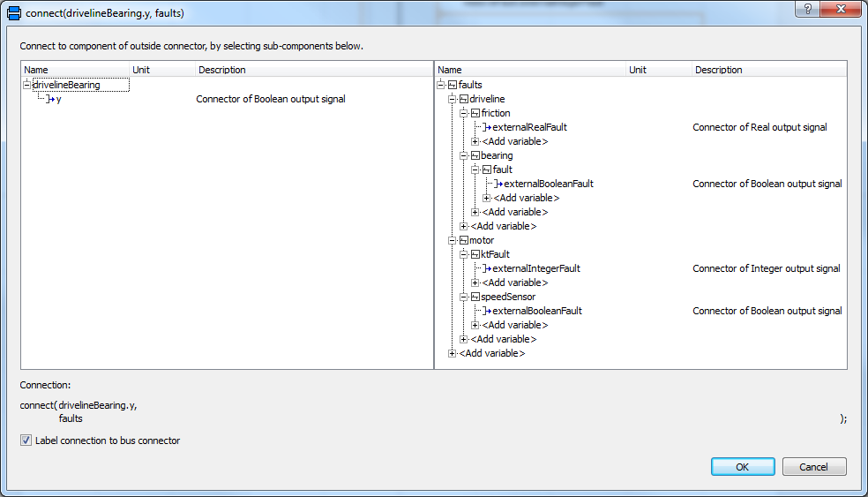This screenshot has height=497, width=868.
Task: Collapse the bearing branch under driveline
Action: click(464, 155)
